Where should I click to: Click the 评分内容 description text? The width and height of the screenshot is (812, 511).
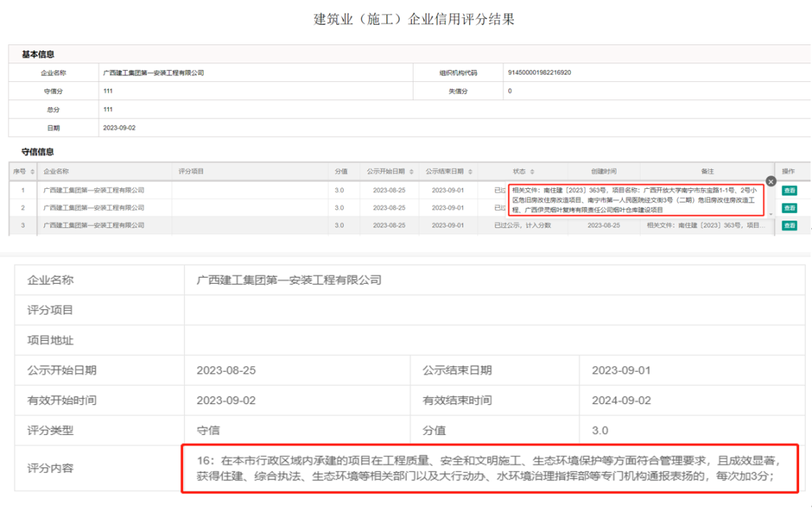pos(489,469)
